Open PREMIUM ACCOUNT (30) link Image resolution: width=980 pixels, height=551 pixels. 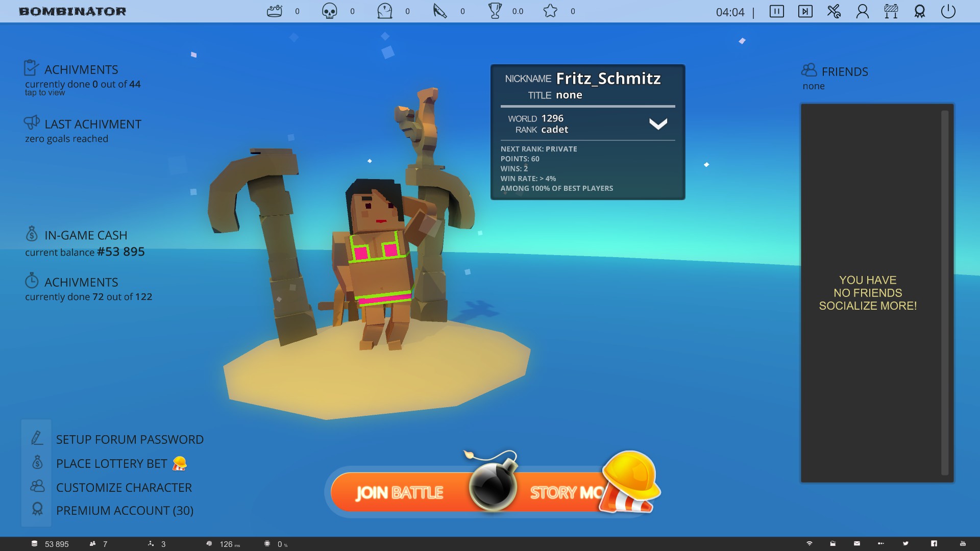[x=125, y=510]
